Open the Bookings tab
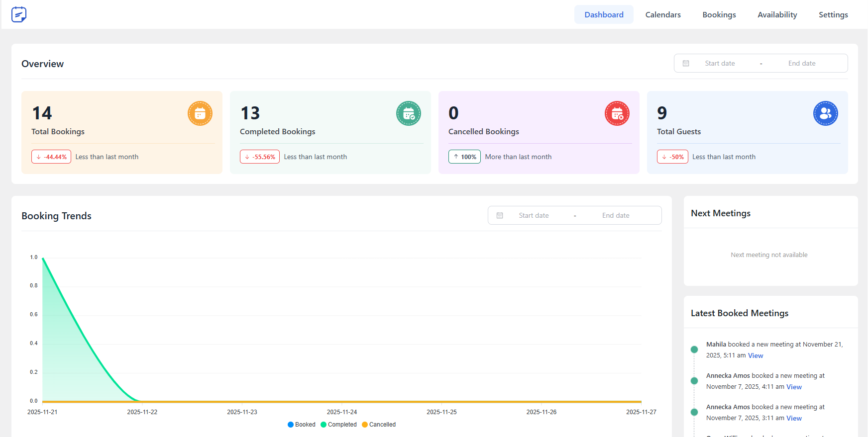Image resolution: width=868 pixels, height=437 pixels. pyautogui.click(x=719, y=15)
